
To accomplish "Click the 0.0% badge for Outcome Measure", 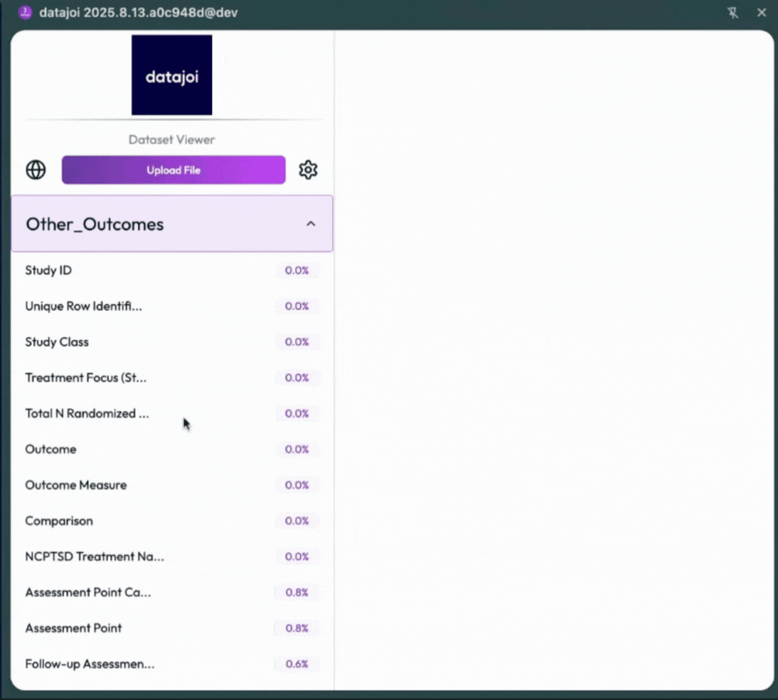I will point(297,485).
